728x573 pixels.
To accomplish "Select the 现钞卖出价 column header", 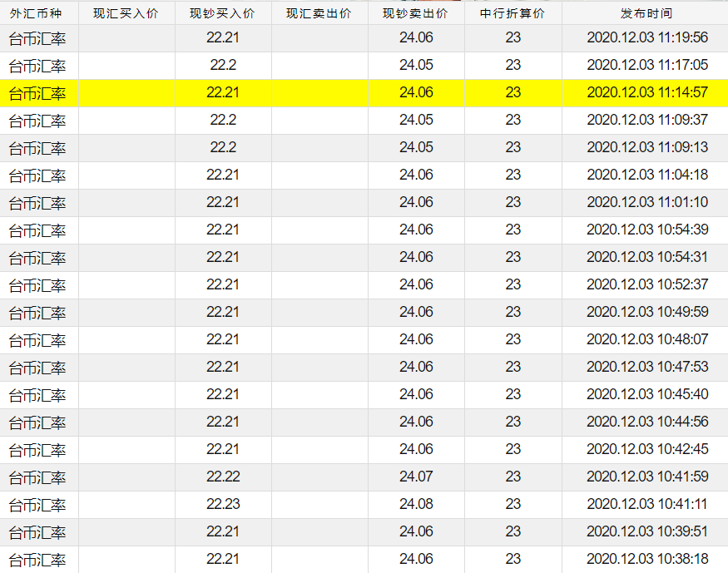I will pyautogui.click(x=416, y=13).
